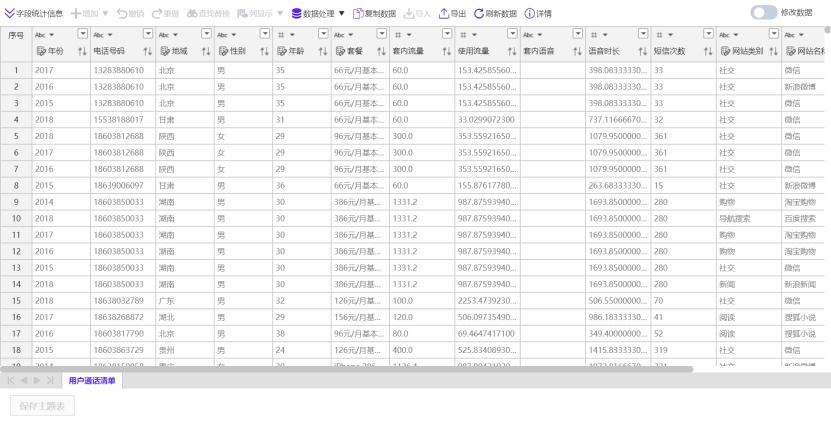This screenshot has height=421, width=831.
Task: Sort the 使用流量 column
Action: pyautogui.click(x=512, y=51)
